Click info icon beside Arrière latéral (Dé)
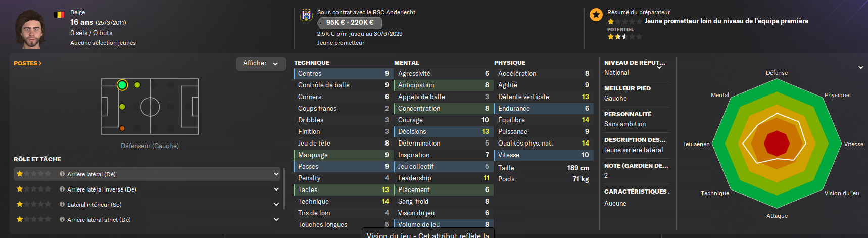Screen dimensions: 868x238 (x=62, y=174)
